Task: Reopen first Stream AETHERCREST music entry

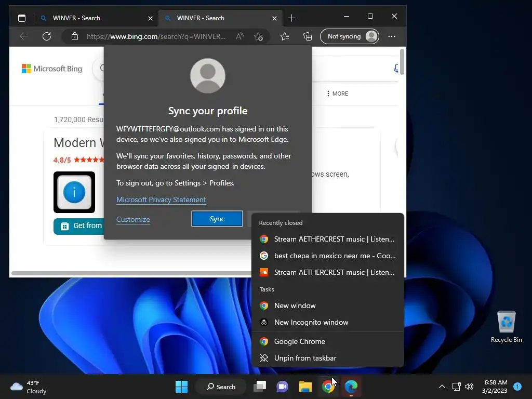Action: [328, 239]
